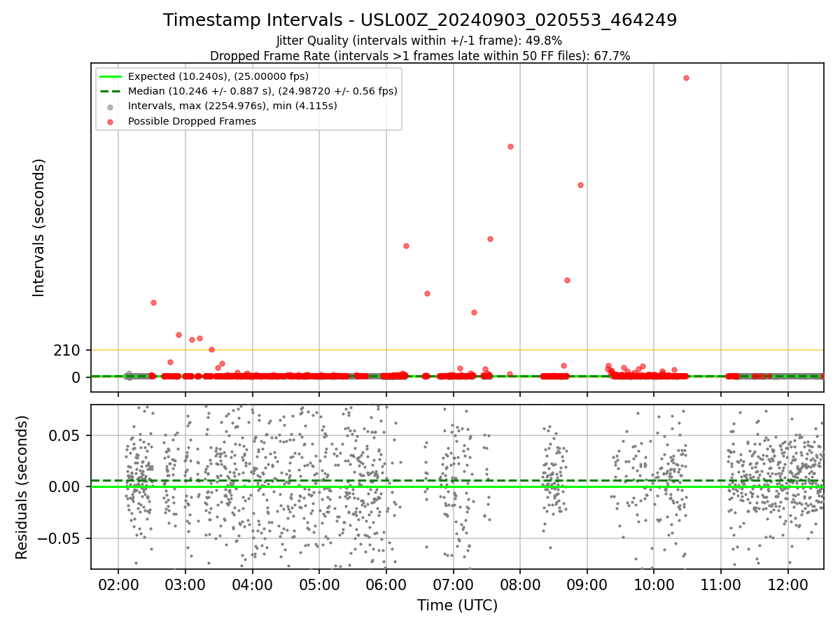Click the red outlier point near 06:35

click(427, 293)
